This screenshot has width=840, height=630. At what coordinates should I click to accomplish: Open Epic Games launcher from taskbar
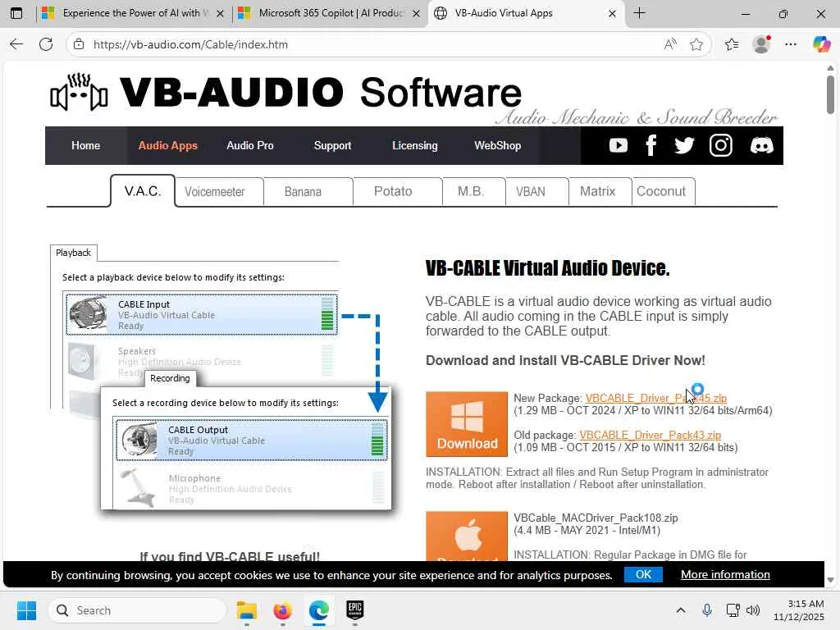tap(354, 610)
